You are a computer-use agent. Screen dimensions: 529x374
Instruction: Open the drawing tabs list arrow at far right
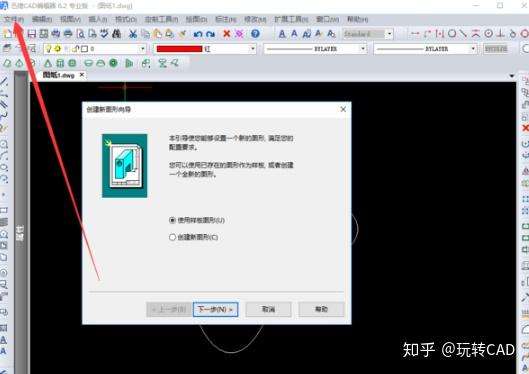(x=512, y=76)
